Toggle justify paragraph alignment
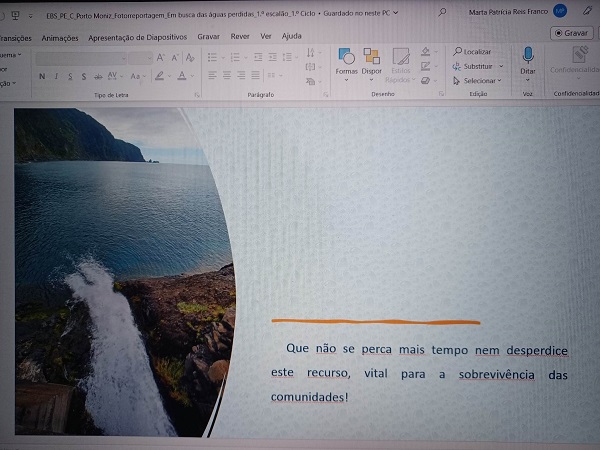Viewport: 600px width, 450px height. pyautogui.click(x=256, y=75)
